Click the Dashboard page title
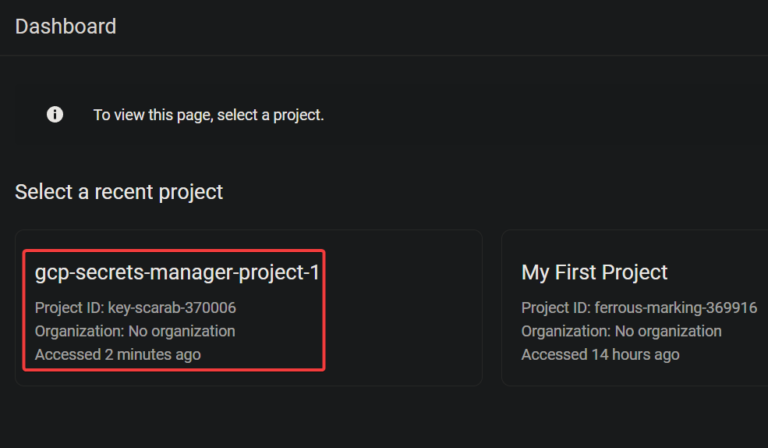Screen dimensions: 768x448 click(66, 26)
